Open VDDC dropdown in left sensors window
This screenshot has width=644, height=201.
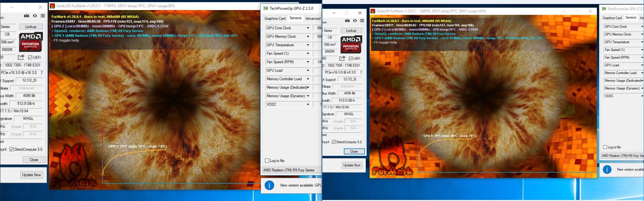click(288, 105)
